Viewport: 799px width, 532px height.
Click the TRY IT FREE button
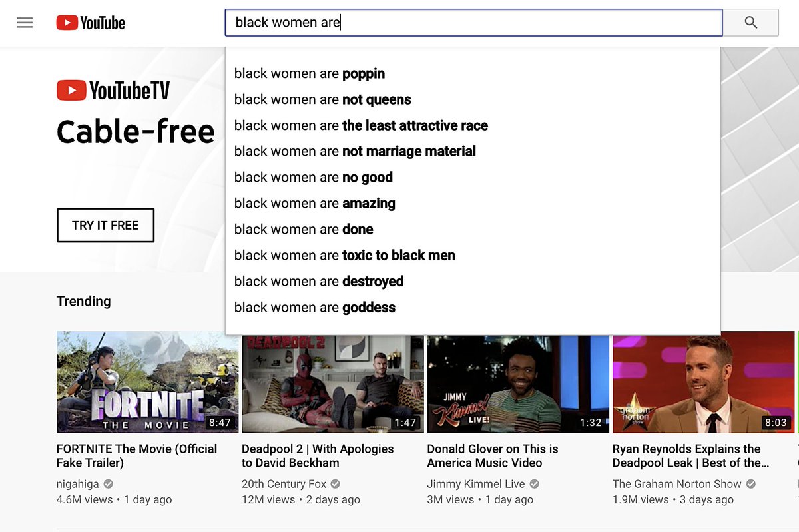(105, 225)
